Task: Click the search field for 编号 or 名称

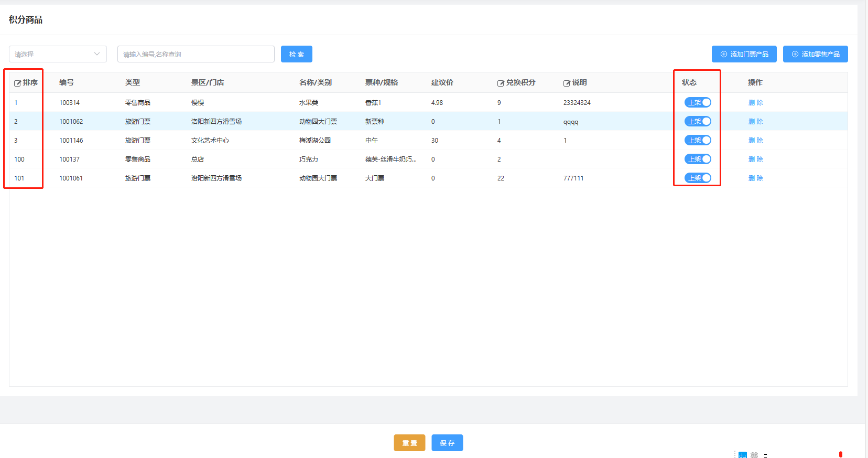Action: point(196,54)
